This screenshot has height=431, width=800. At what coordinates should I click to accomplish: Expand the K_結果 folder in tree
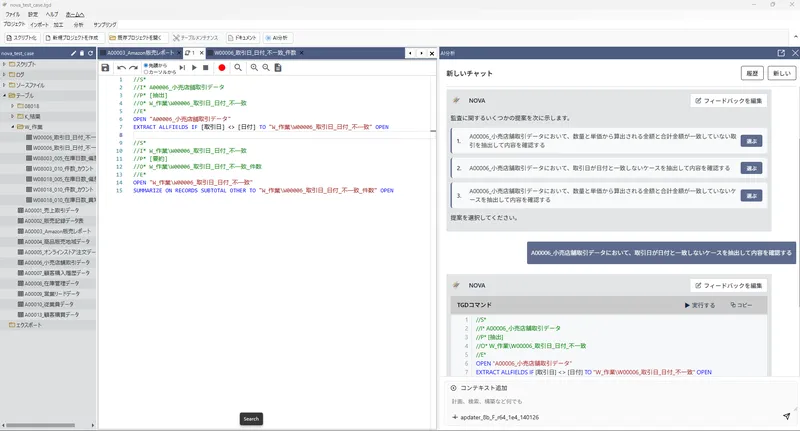point(13,116)
